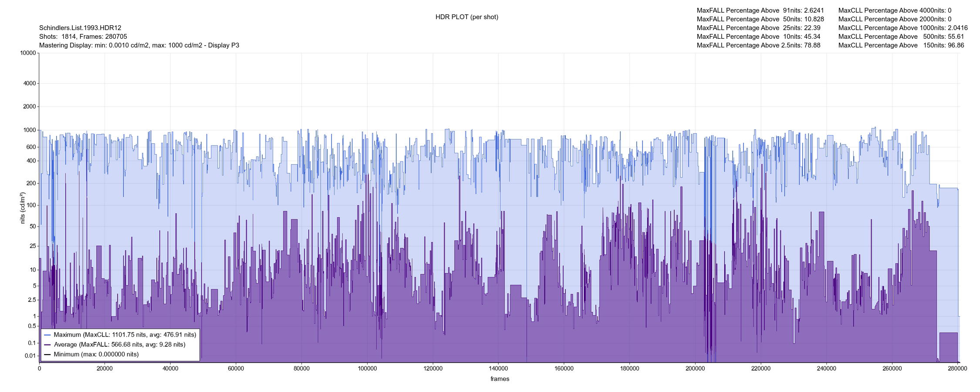980x392 pixels.
Task: Click the purple Average legend line swatch
Action: point(47,345)
